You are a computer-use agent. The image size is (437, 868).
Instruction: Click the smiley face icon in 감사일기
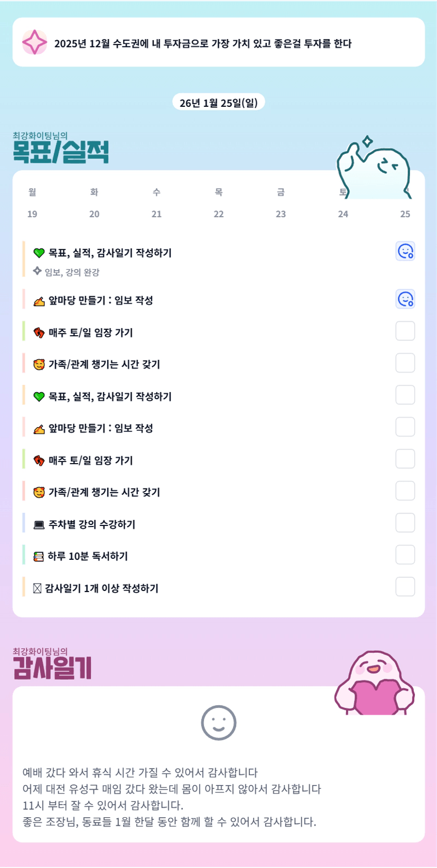pyautogui.click(x=218, y=723)
